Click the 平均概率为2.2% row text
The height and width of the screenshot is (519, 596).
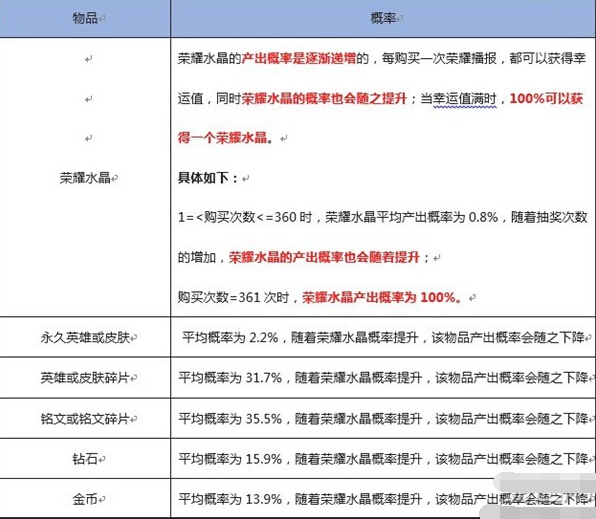[x=383, y=337]
